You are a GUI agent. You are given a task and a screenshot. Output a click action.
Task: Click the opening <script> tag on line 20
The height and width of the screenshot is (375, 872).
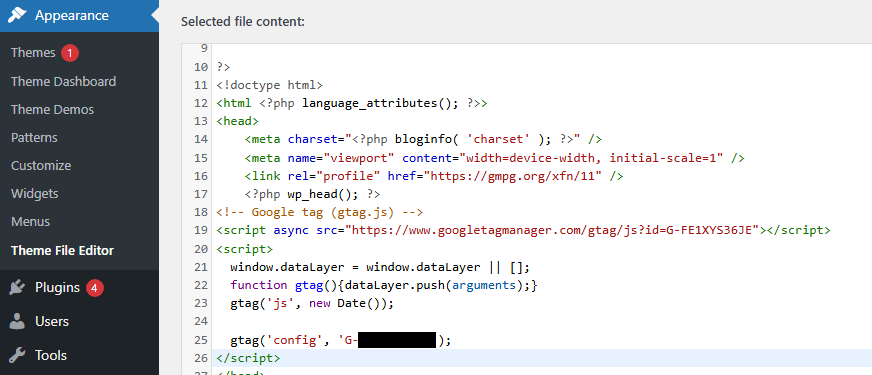[245, 248]
